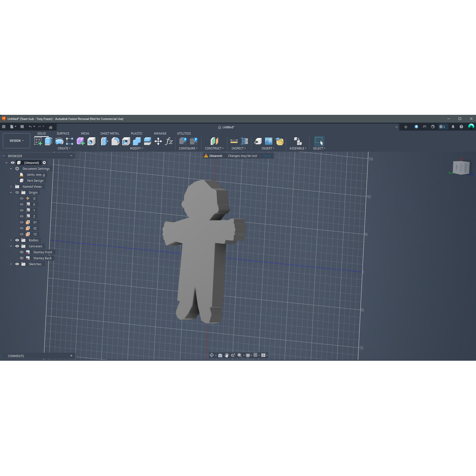The height and width of the screenshot is (476, 476).
Task: Collapse the Origin folder
Action: click(x=11, y=192)
